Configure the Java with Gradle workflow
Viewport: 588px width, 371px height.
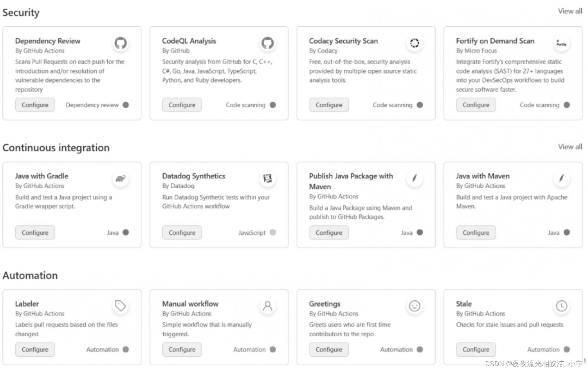pyautogui.click(x=35, y=233)
